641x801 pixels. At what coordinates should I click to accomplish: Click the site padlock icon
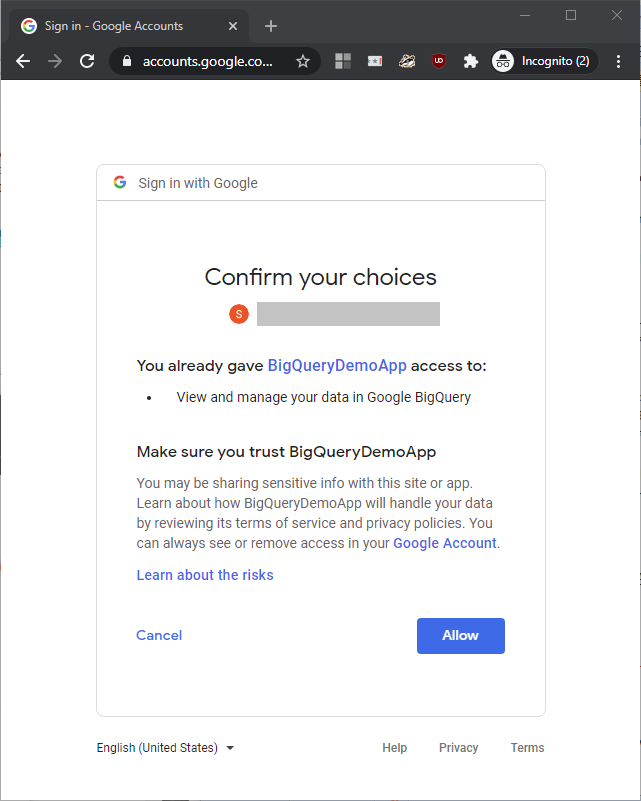126,61
